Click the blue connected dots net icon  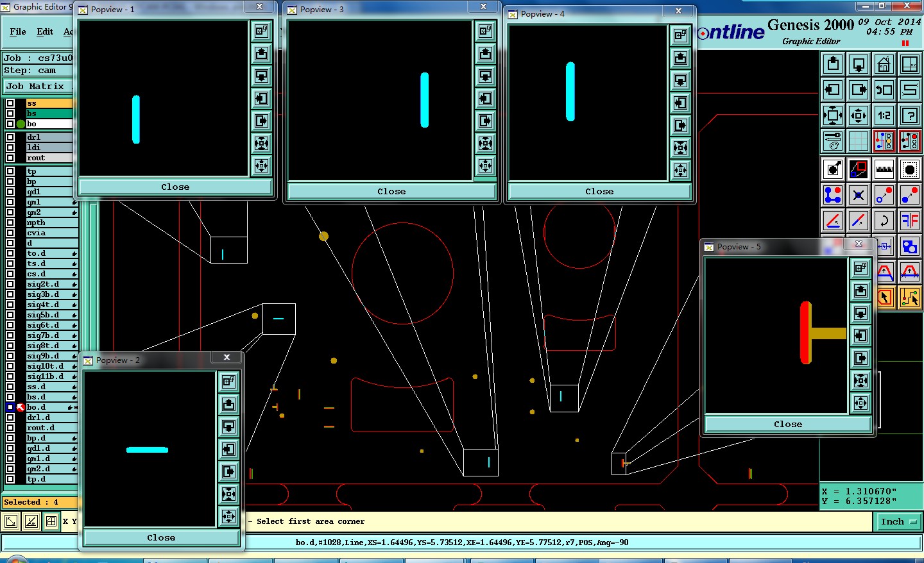pos(833,195)
